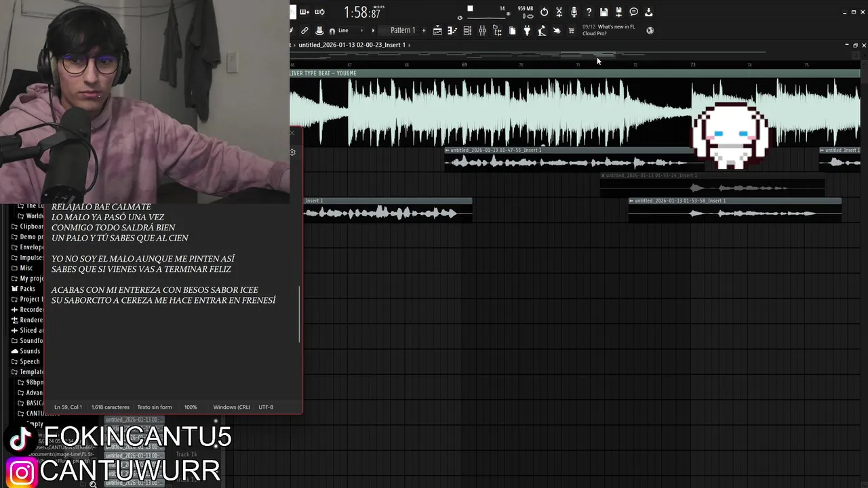The height and width of the screenshot is (488, 868).
Task: Expand the Envelope folder in browser
Action: coord(28,247)
